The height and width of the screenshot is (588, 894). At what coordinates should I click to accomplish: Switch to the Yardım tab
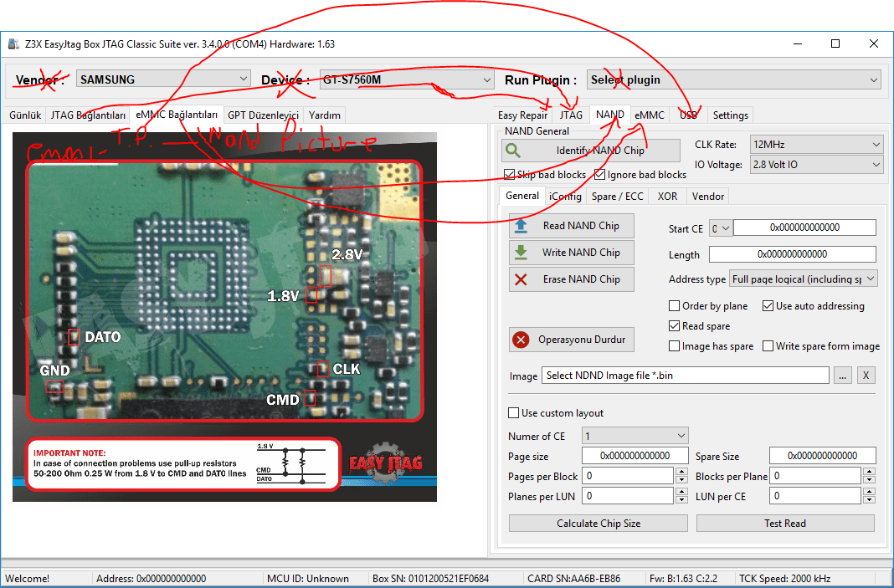pyautogui.click(x=325, y=115)
